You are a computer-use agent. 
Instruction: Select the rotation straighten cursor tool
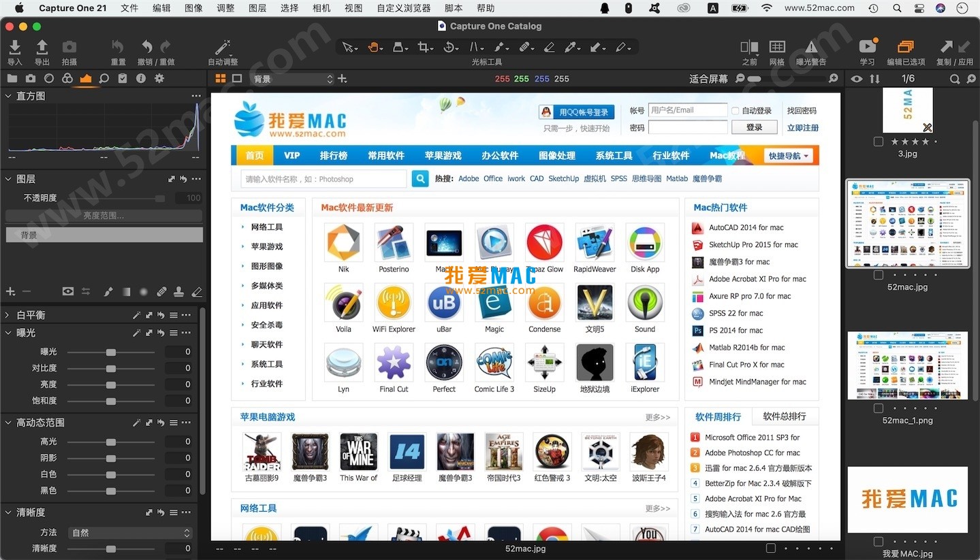(449, 47)
